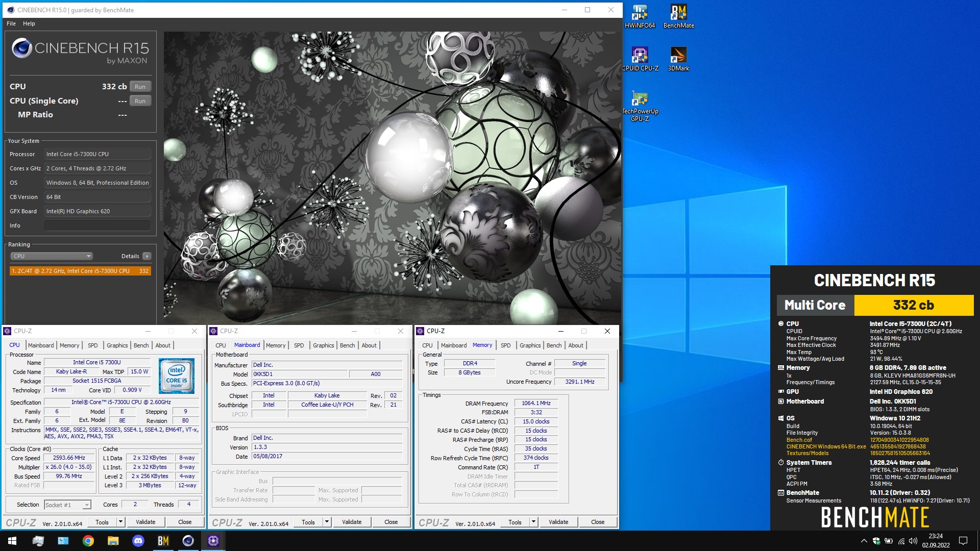Open TechPowerUp GPU-Z desktop icon
This screenshot has width=980, height=551.
[x=640, y=106]
